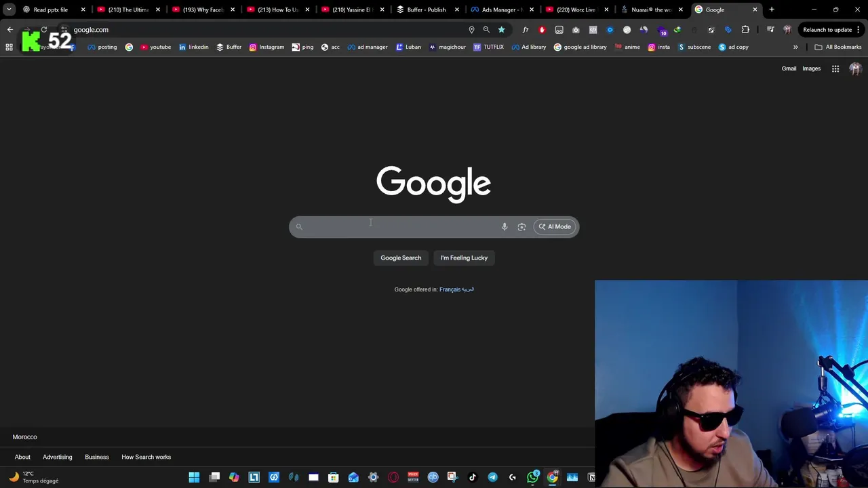The height and width of the screenshot is (488, 868).
Task: Open qBittorrent from the taskbar
Action: [433, 477]
